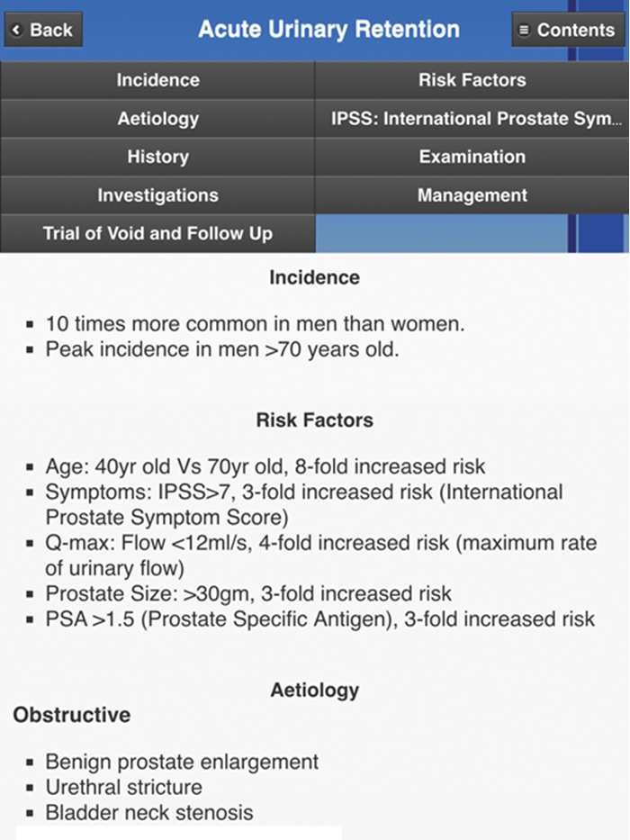Open the Examination section
The image size is (630, 840).
[472, 157]
